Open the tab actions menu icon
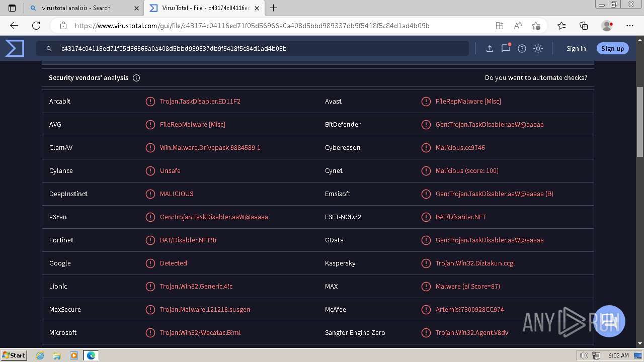Screen dimensions: 644x362 [x=12, y=8]
